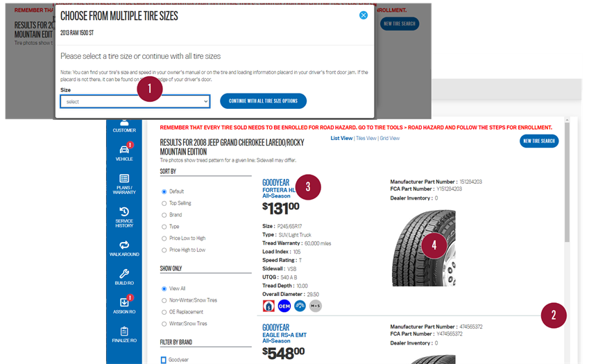
Task: Click the Fortera HL tire image
Action: pyautogui.click(x=424, y=248)
